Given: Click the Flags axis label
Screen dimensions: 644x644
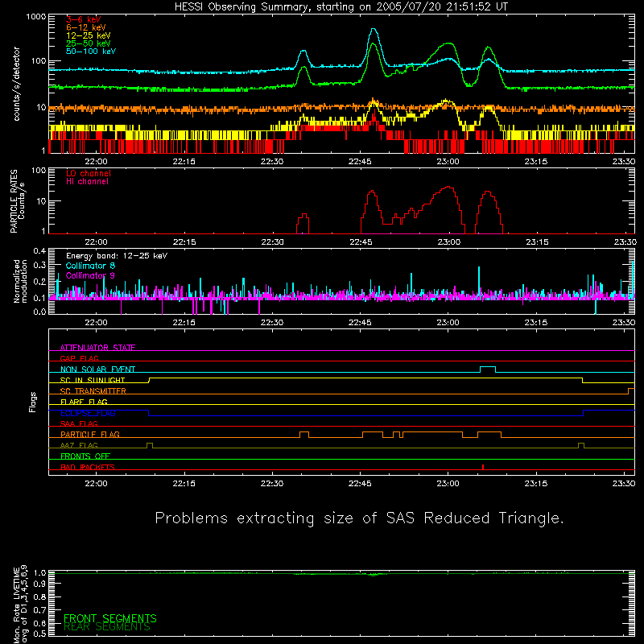Looking at the screenshot, I should tap(33, 402).
